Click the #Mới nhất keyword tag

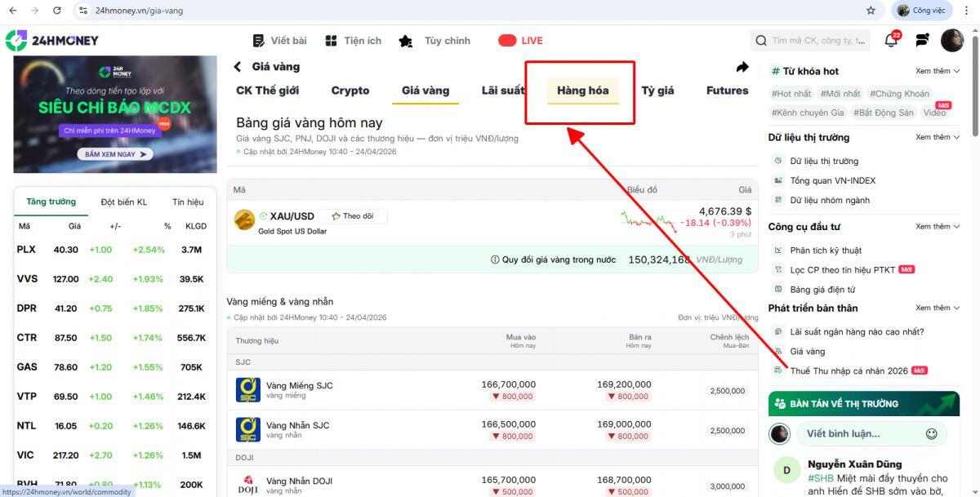tap(840, 94)
